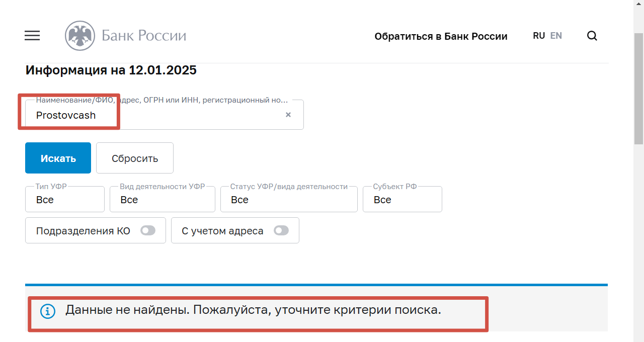This screenshot has height=342, width=644.
Task: Click the 'Информация на 12.01.2025' heading
Action: click(111, 70)
